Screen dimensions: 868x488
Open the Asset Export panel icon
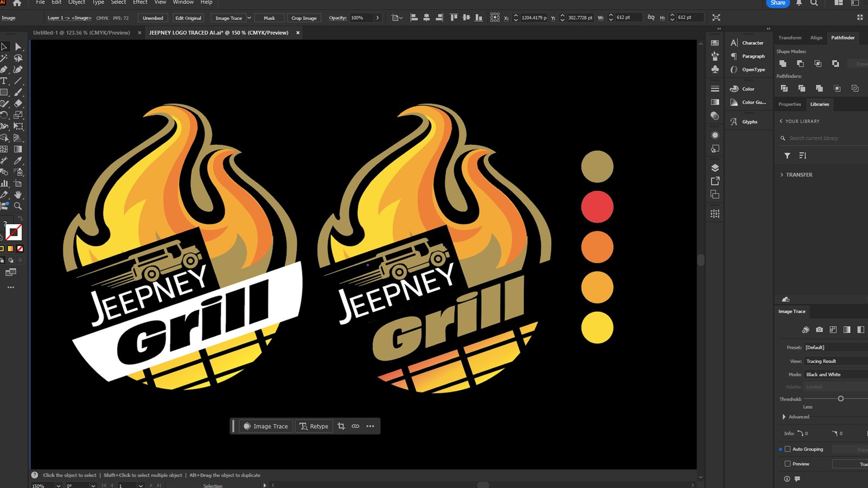pos(715,181)
